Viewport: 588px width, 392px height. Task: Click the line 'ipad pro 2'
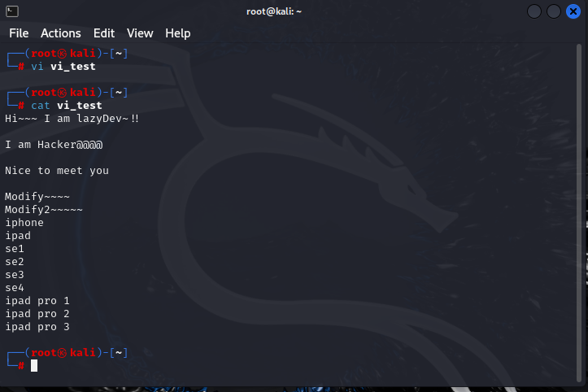[x=37, y=314]
